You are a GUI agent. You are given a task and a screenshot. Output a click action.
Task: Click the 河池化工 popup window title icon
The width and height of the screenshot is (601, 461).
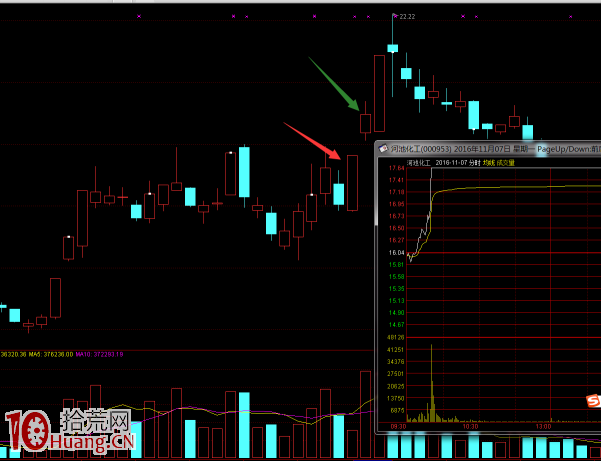(x=383, y=149)
